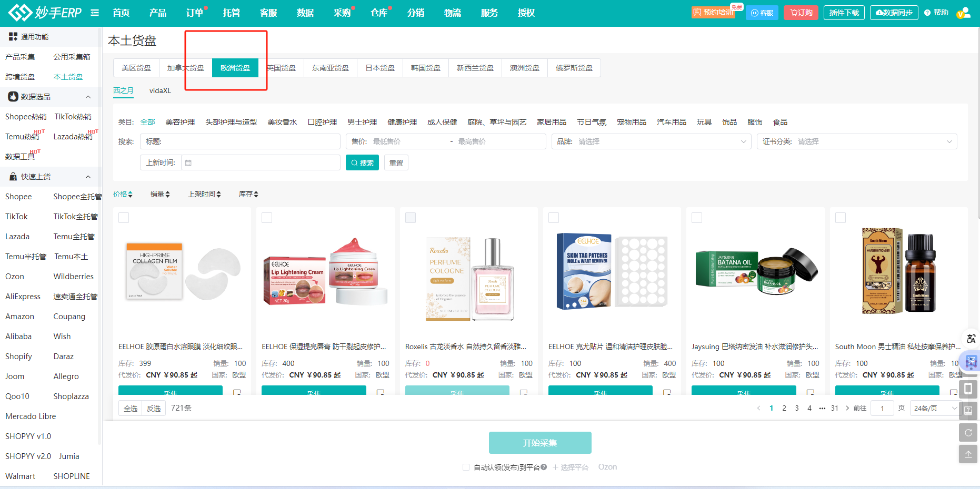
Task: Switch to 东南亚货盘 tab
Action: point(331,68)
